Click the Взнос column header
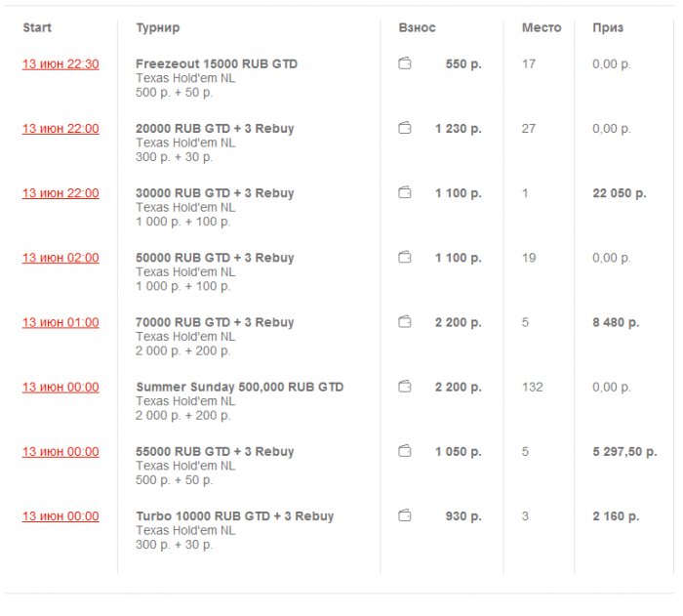The width and height of the screenshot is (683, 616). tap(417, 28)
